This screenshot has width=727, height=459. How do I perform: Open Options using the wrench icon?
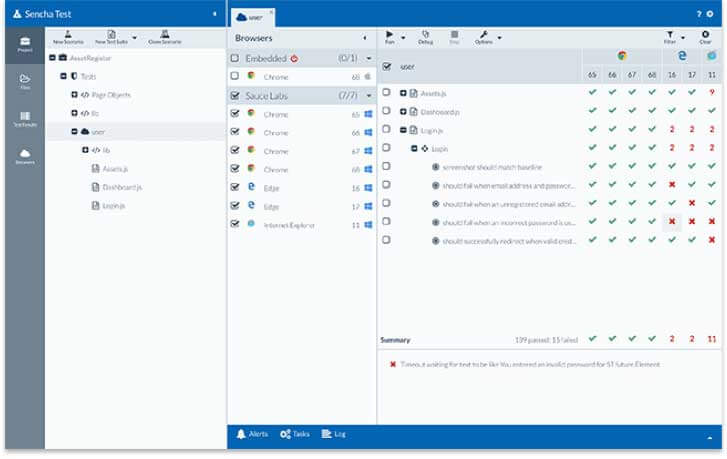[484, 34]
